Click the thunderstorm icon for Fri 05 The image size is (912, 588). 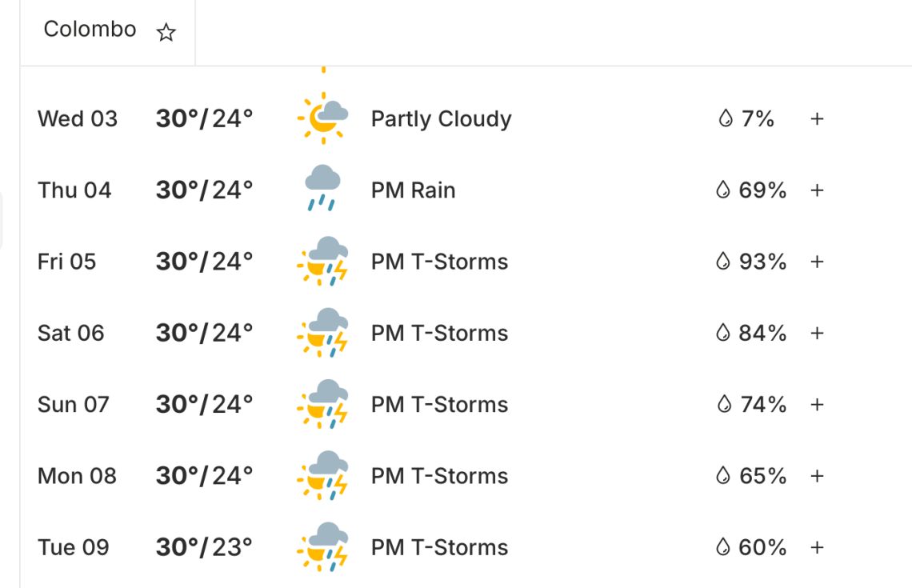[323, 261]
